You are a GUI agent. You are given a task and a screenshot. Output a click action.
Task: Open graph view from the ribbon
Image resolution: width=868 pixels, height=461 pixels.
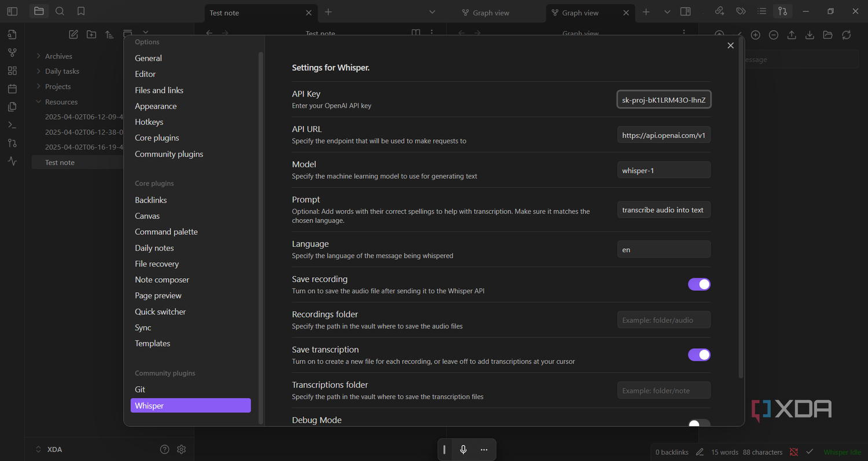click(x=12, y=53)
